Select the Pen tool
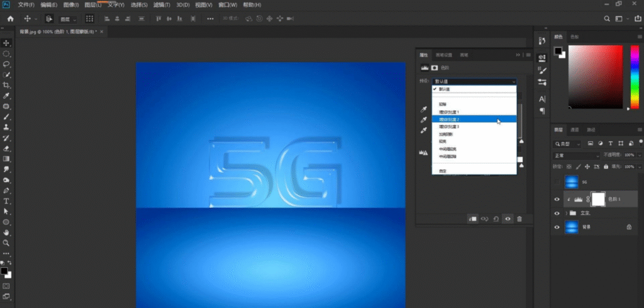Image resolution: width=644 pixels, height=308 pixels. click(x=6, y=190)
